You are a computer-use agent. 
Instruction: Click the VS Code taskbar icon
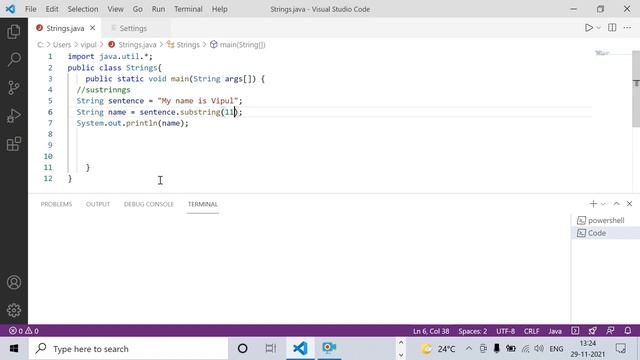300,349
